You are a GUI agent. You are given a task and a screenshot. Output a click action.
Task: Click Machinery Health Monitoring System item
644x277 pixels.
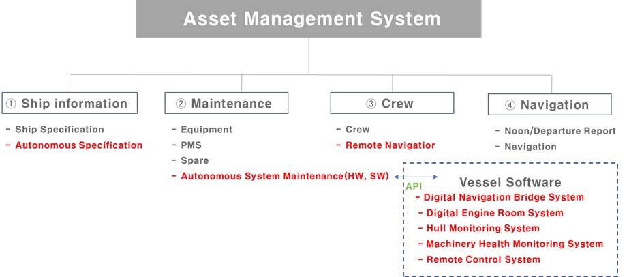coord(515,244)
